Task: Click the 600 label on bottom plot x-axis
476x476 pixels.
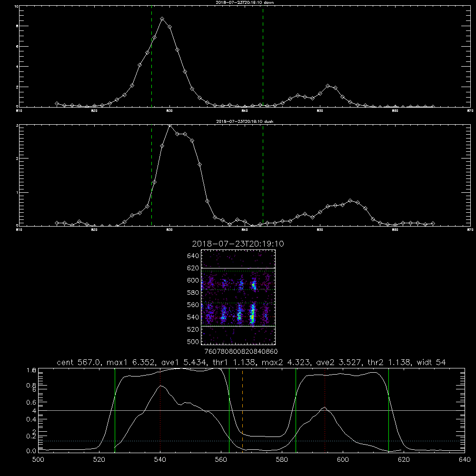Action: pyautogui.click(x=343, y=460)
